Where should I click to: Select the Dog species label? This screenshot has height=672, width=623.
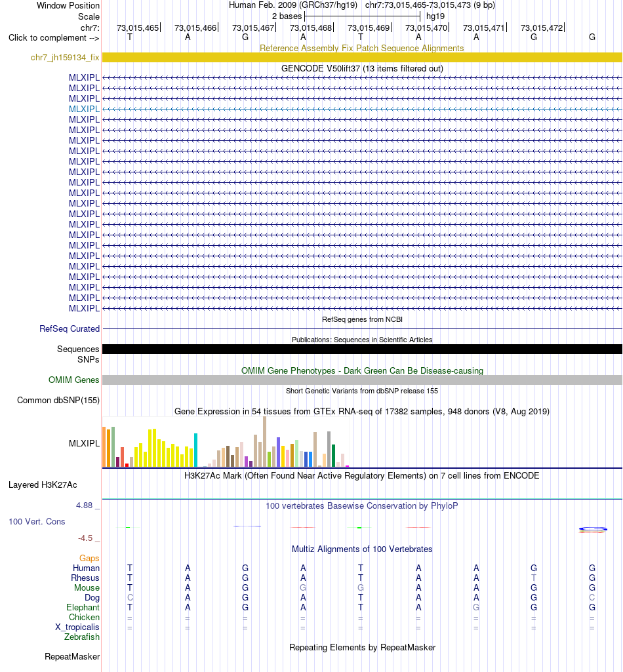(x=92, y=598)
